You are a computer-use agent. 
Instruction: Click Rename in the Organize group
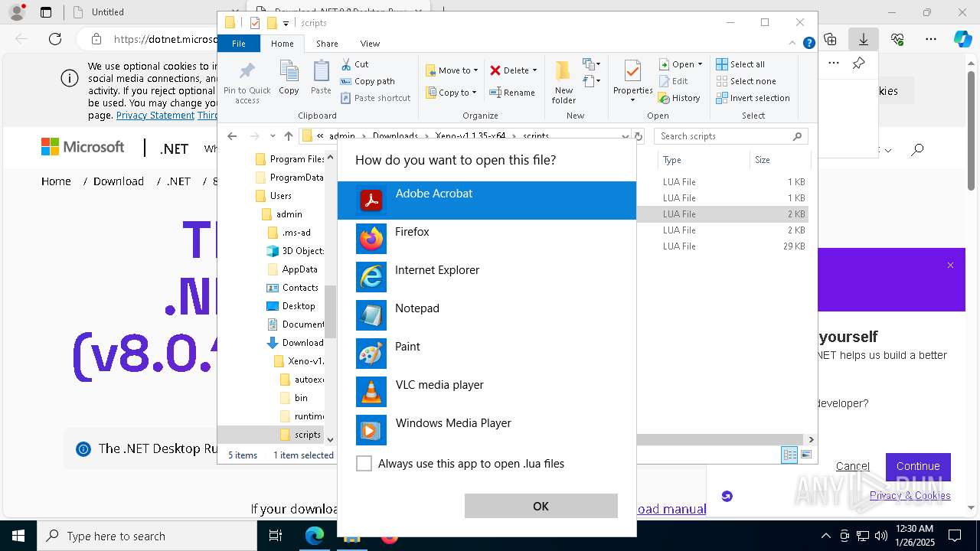(x=512, y=93)
